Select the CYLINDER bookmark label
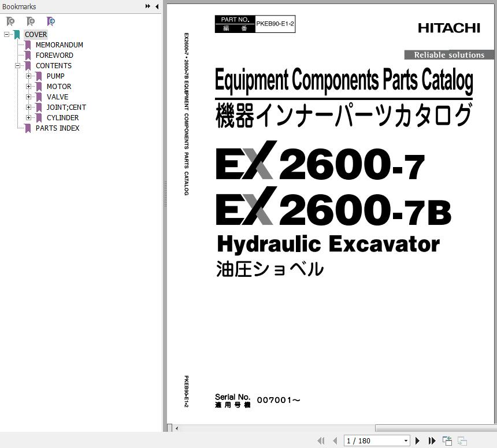The width and height of the screenshot is (497, 448). (x=63, y=117)
